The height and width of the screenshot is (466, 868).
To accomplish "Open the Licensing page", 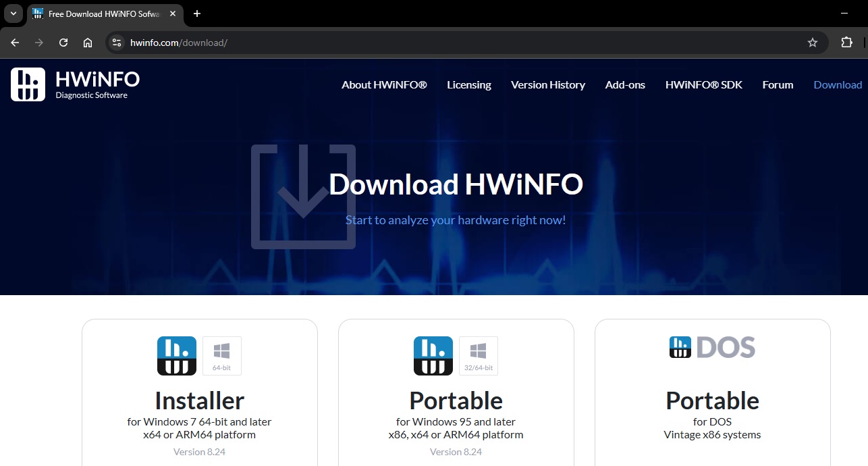I will 468,85.
